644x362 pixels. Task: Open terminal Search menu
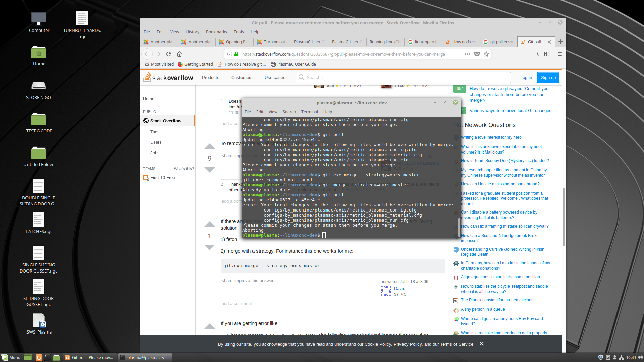289,112
